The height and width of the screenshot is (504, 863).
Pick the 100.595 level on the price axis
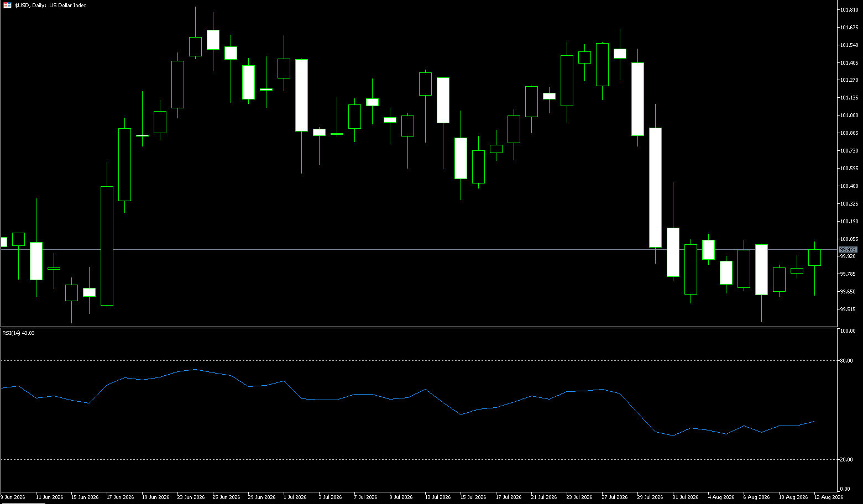click(849, 169)
